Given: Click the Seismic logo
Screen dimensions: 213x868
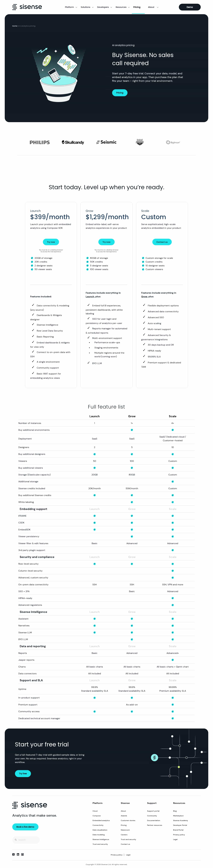Looking at the screenshot, I should click(106, 142).
